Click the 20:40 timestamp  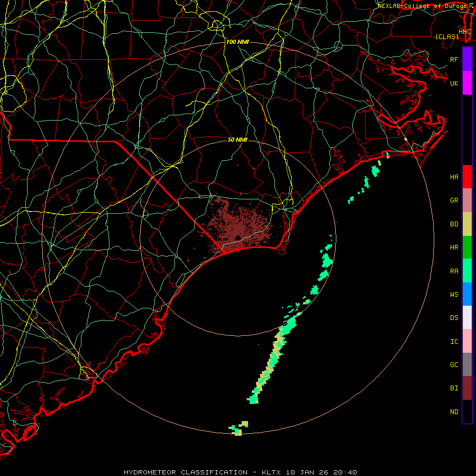point(344,472)
